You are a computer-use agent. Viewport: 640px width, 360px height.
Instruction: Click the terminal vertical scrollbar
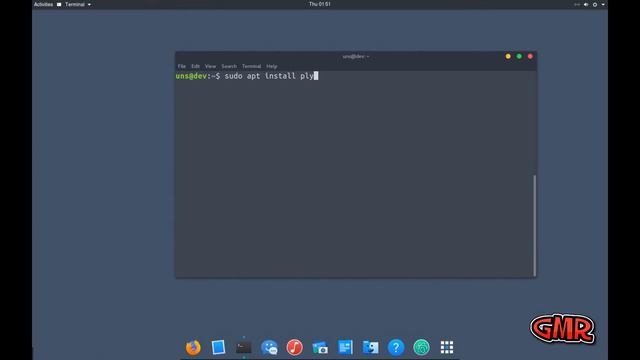point(534,225)
